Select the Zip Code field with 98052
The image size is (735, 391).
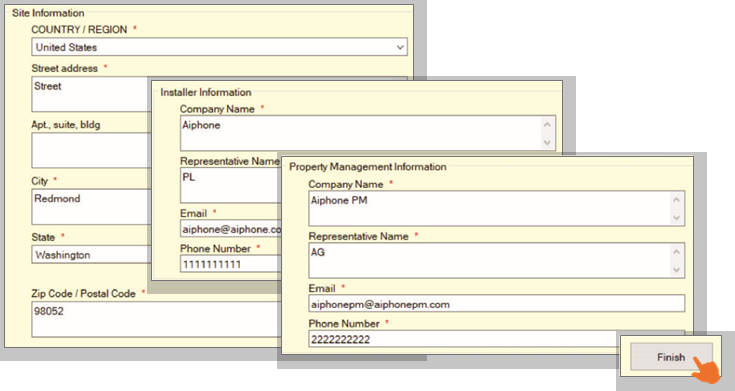tap(156, 319)
